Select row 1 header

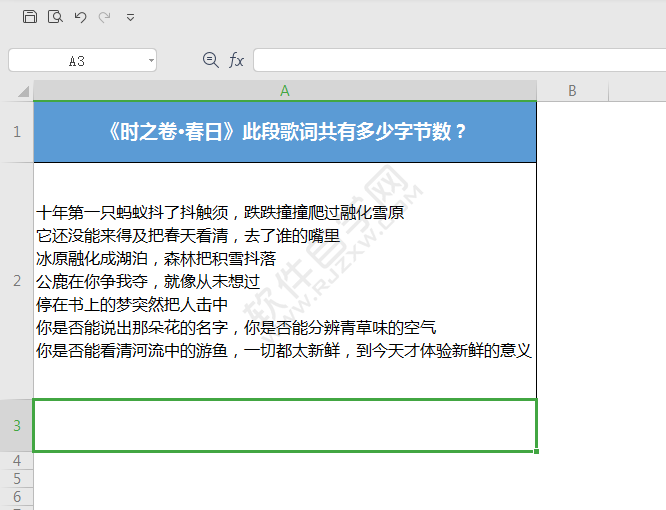(x=17, y=132)
